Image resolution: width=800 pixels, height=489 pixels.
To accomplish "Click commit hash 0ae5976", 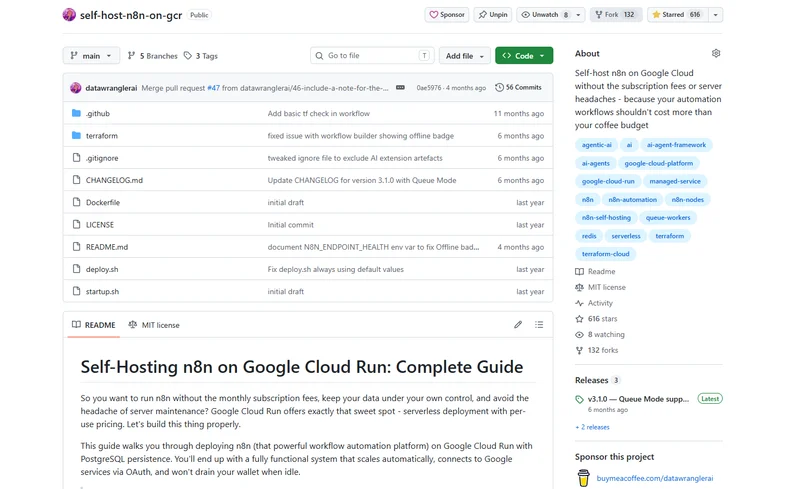I will click(429, 88).
